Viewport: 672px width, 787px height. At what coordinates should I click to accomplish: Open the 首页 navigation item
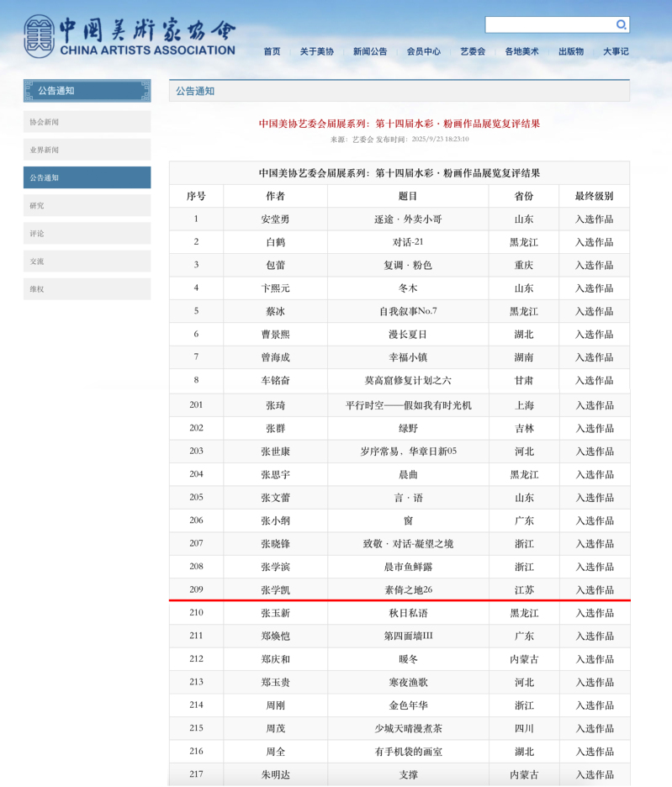[x=272, y=51]
